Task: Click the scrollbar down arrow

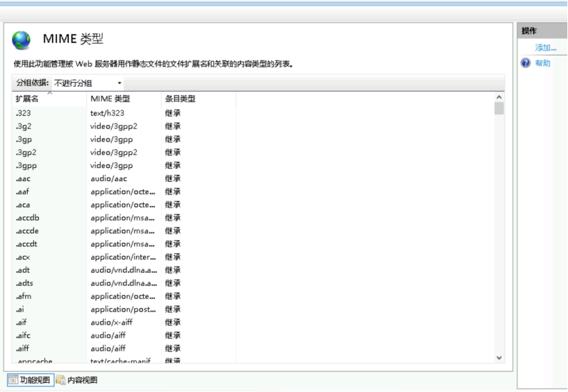Action: tap(499, 357)
